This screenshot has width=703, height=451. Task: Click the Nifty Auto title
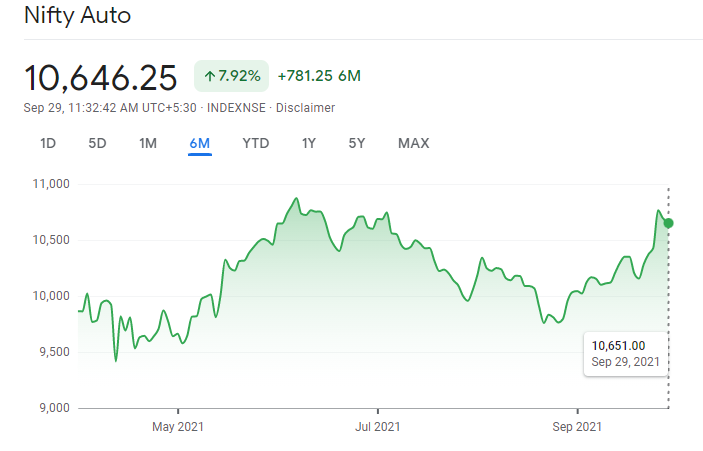tap(77, 16)
